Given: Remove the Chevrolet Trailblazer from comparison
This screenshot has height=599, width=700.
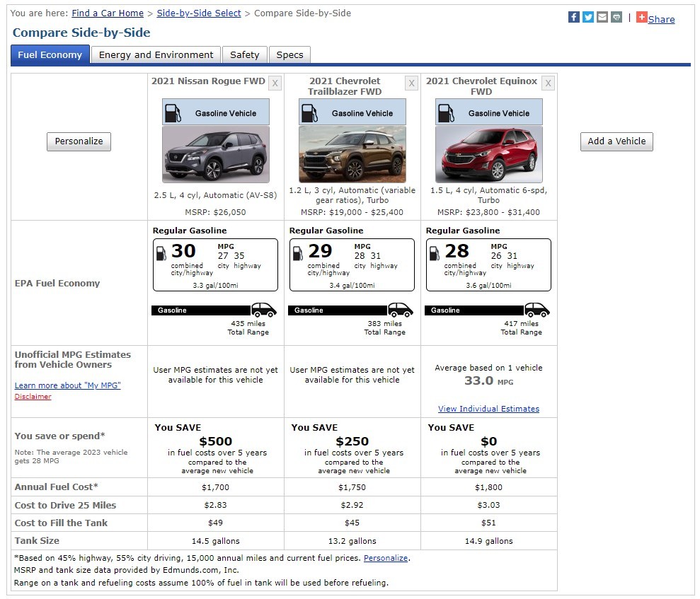Looking at the screenshot, I should tap(411, 83).
